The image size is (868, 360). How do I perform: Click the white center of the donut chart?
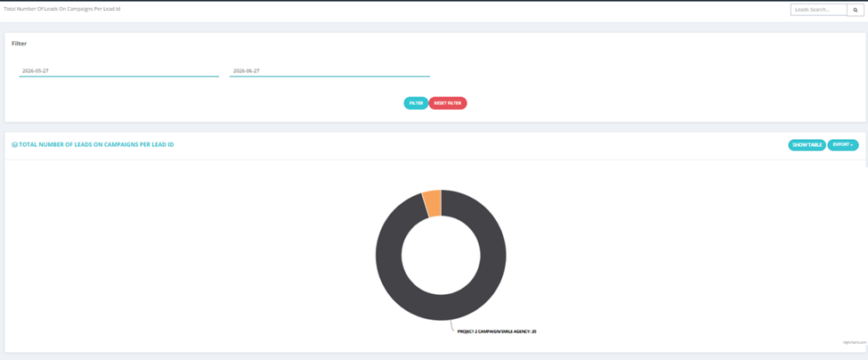pyautogui.click(x=442, y=255)
